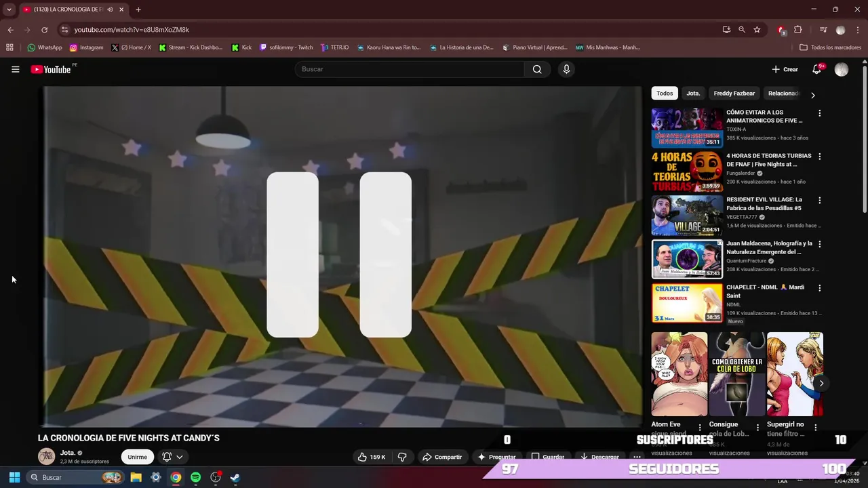The height and width of the screenshot is (488, 868).
Task: Select the Jota. filter chip
Action: [x=693, y=94]
